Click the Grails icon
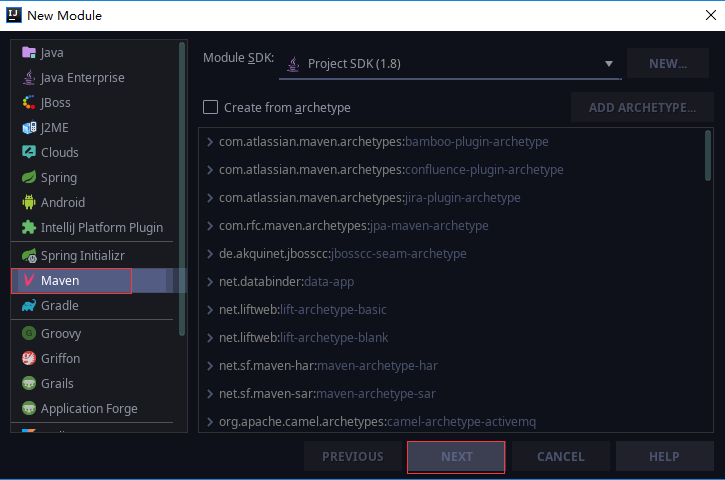The height and width of the screenshot is (480, 725). pos(29,383)
